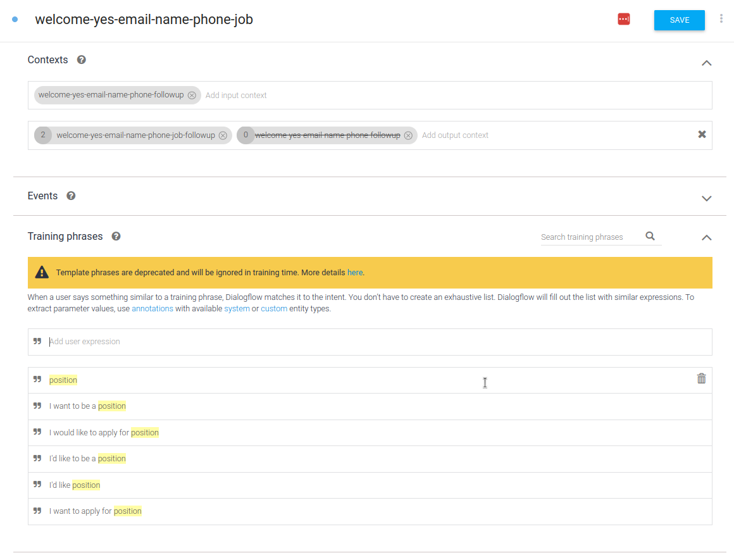The height and width of the screenshot is (560, 734).
Task: Click the Contexts help question mark icon
Action: (81, 60)
